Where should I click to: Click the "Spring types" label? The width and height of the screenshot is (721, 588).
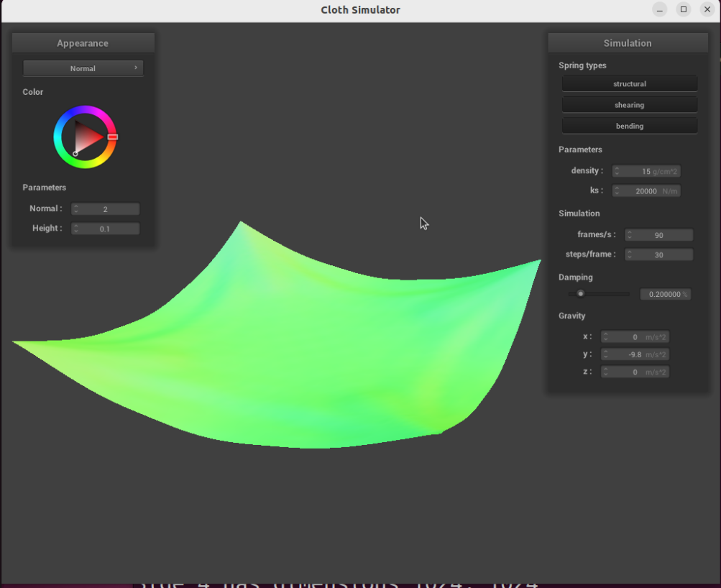pyautogui.click(x=582, y=65)
